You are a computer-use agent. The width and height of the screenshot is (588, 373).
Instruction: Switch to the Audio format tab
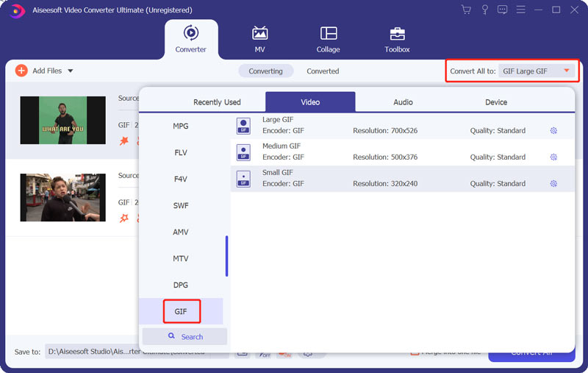click(403, 102)
